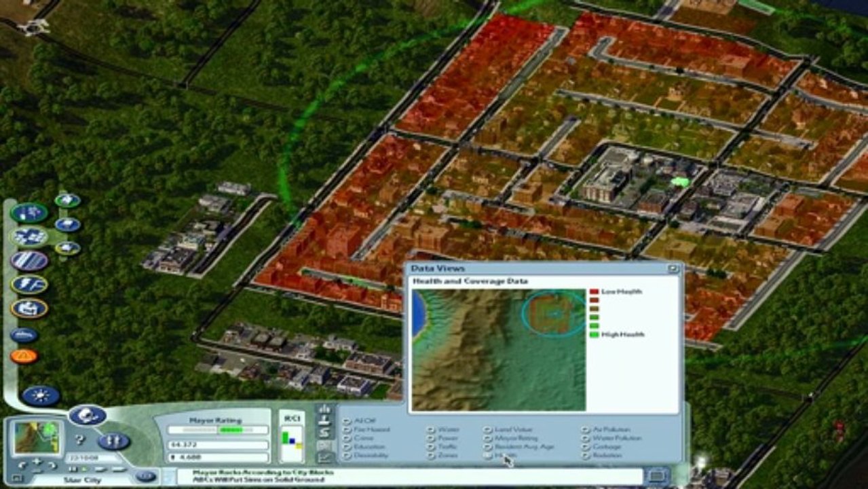Select the Land Value data view
Screen dimensions: 868x489
pos(509,430)
